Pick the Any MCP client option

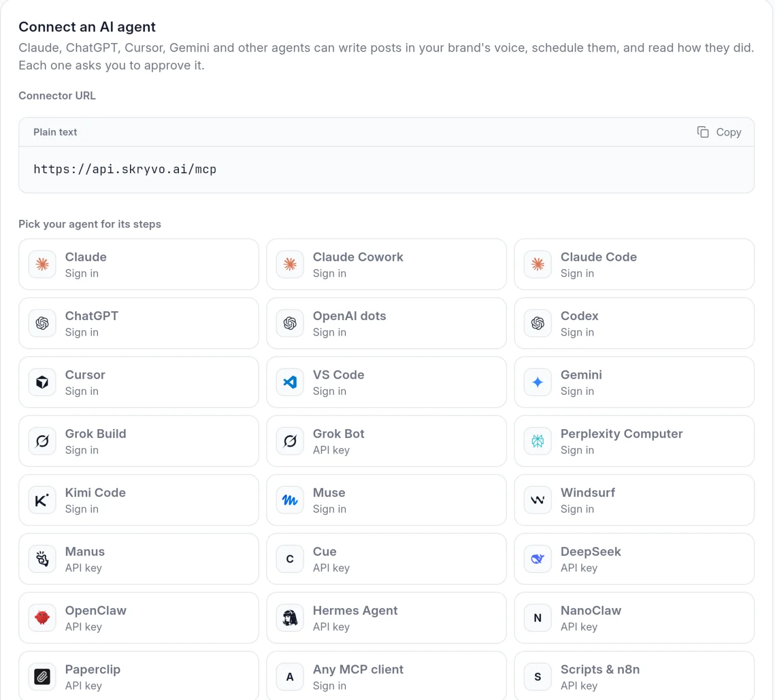(386, 676)
